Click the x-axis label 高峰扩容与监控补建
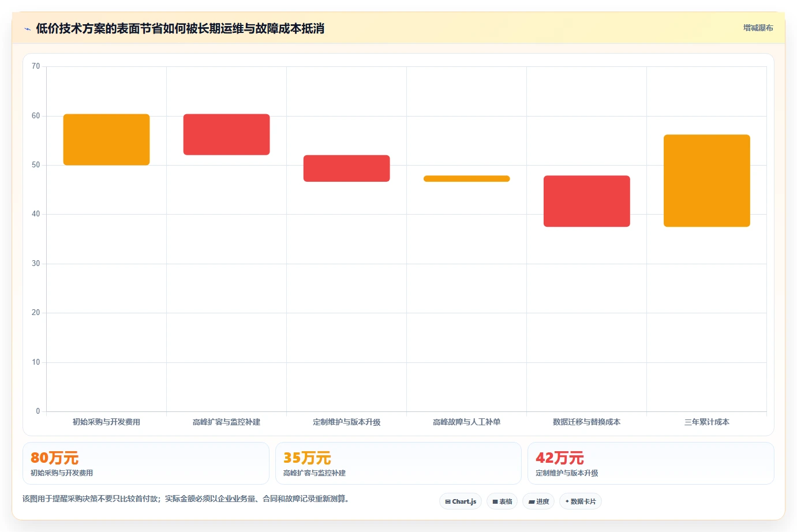This screenshot has width=797, height=532. pos(226,422)
